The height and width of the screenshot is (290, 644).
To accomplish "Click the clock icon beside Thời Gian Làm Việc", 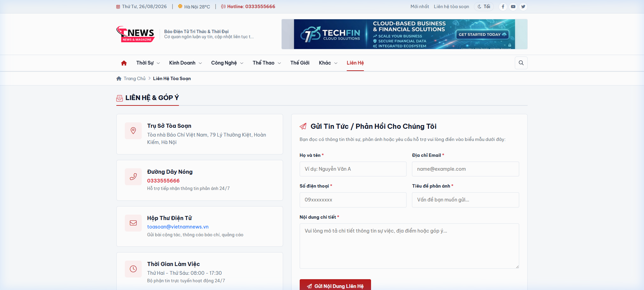I will pyautogui.click(x=133, y=269).
